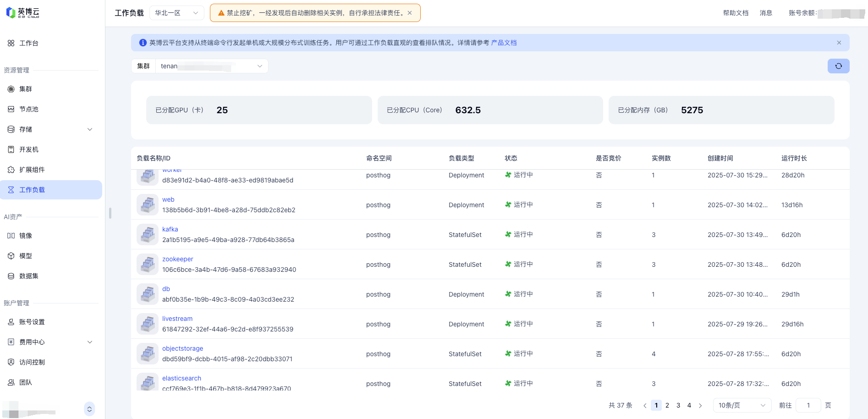Dismiss the mining warning alert

tap(410, 13)
